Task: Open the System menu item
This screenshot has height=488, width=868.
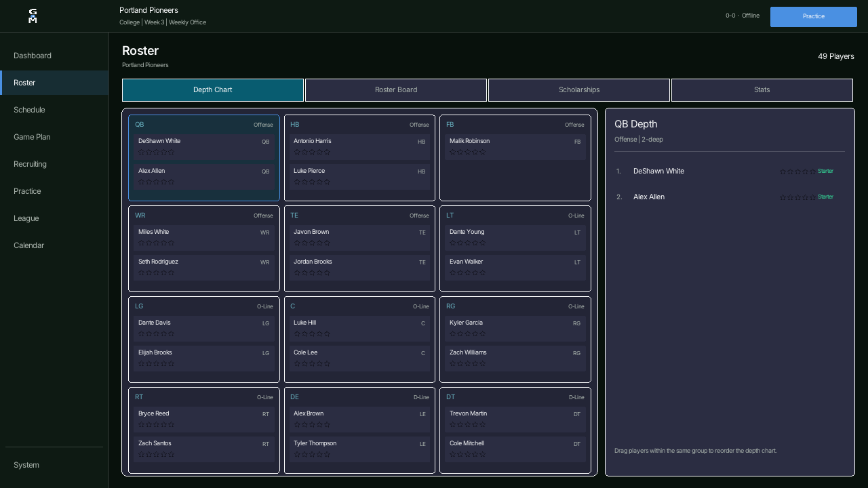Action: tap(54, 465)
